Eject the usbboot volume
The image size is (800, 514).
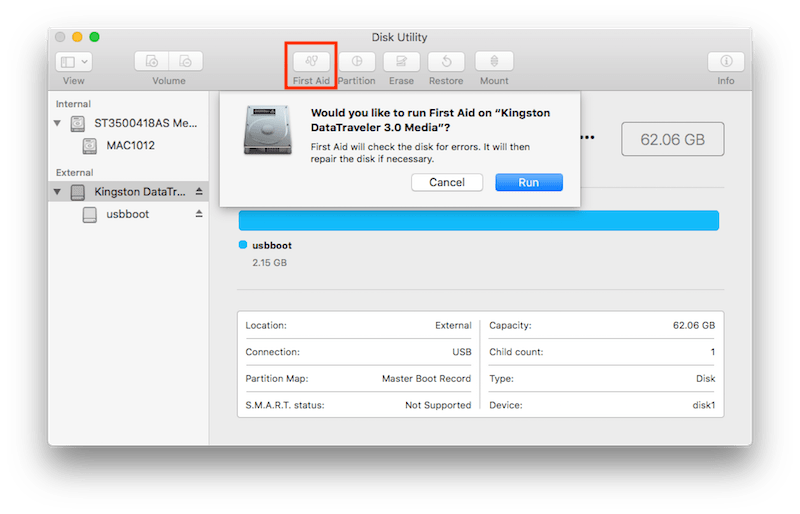[x=199, y=214]
